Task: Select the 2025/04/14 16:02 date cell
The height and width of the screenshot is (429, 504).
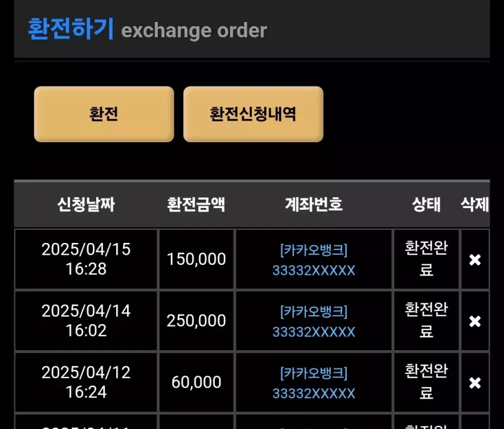Action: pyautogui.click(x=86, y=321)
